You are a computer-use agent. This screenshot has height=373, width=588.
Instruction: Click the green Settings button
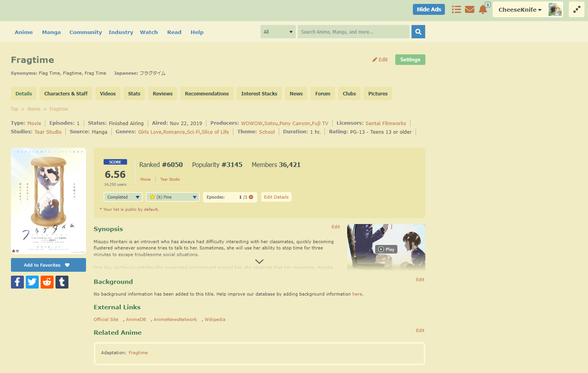point(410,60)
